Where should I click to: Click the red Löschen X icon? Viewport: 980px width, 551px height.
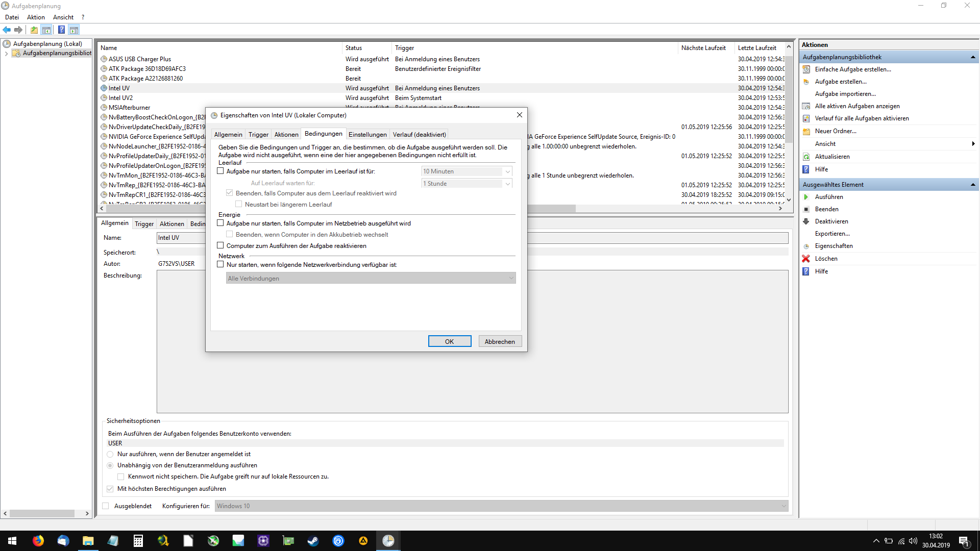[x=806, y=259]
